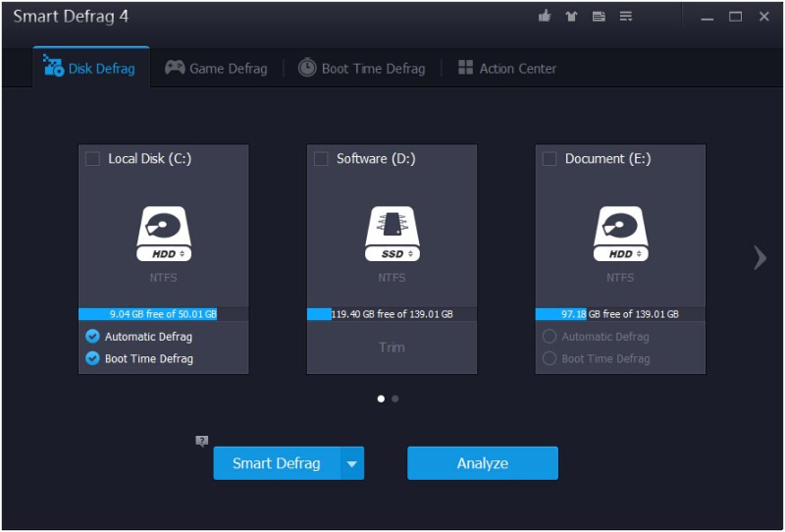Image resolution: width=785 pixels, height=532 pixels.
Task: Open the Action Center tab
Action: (x=507, y=68)
